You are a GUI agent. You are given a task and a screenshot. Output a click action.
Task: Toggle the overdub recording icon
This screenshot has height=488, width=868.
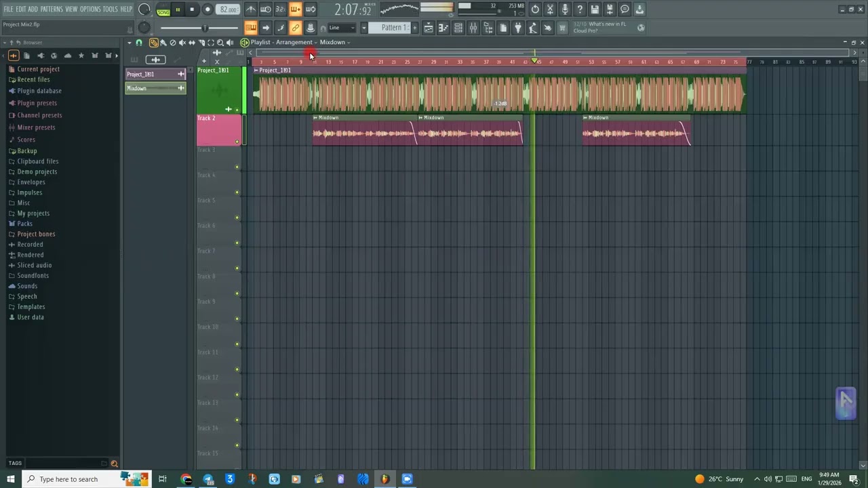tap(296, 9)
